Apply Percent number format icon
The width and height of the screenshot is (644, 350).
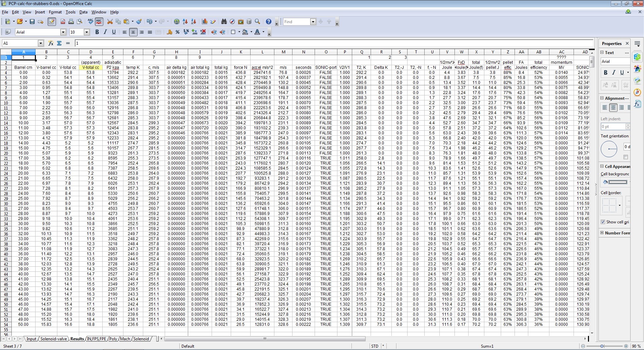click(x=178, y=32)
